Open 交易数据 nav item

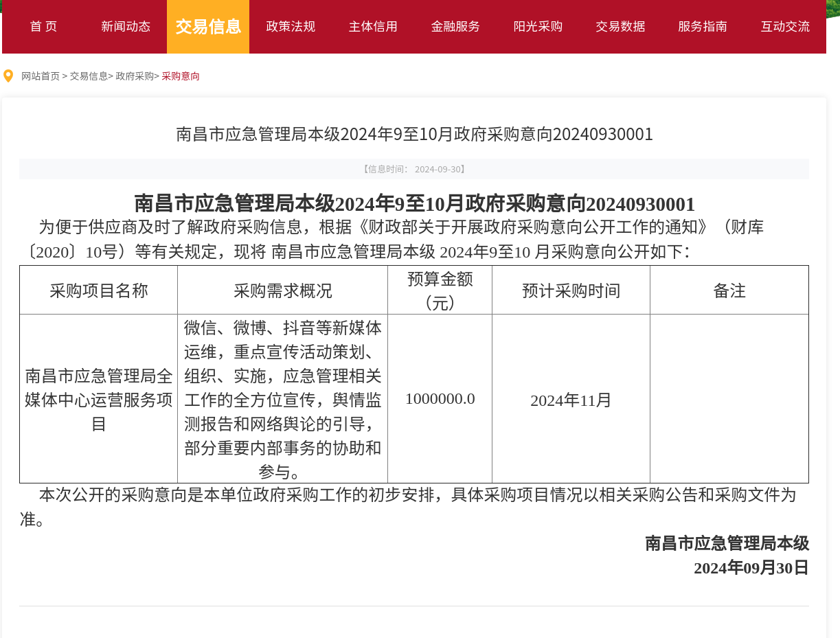click(620, 27)
